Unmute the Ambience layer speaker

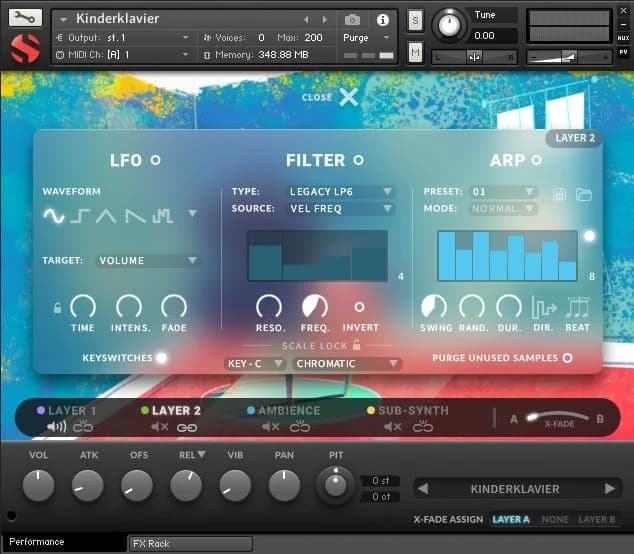tap(270, 427)
